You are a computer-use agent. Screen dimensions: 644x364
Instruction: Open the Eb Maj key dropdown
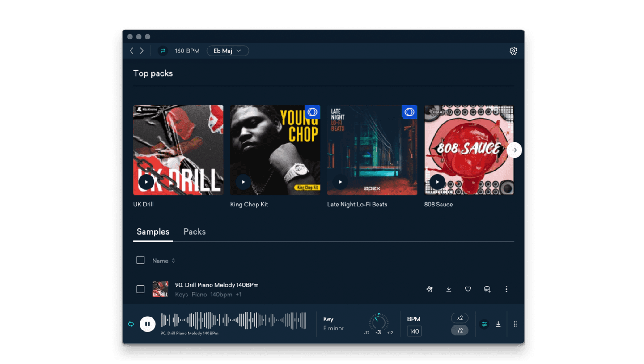(228, 51)
